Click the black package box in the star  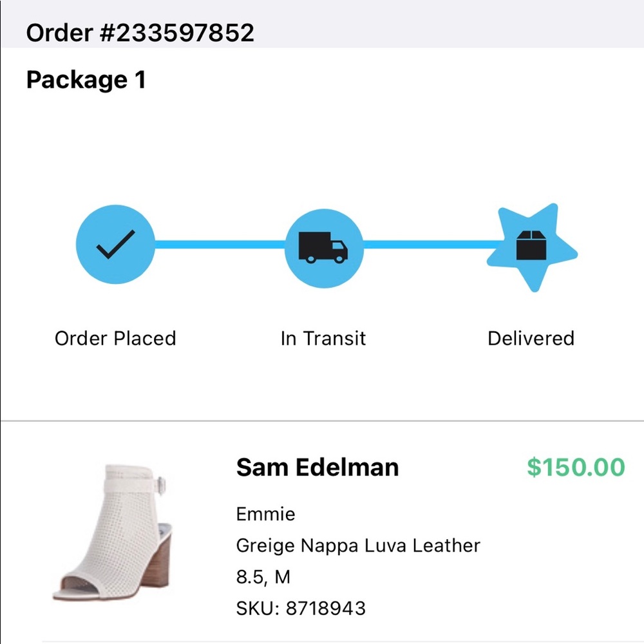click(531, 245)
